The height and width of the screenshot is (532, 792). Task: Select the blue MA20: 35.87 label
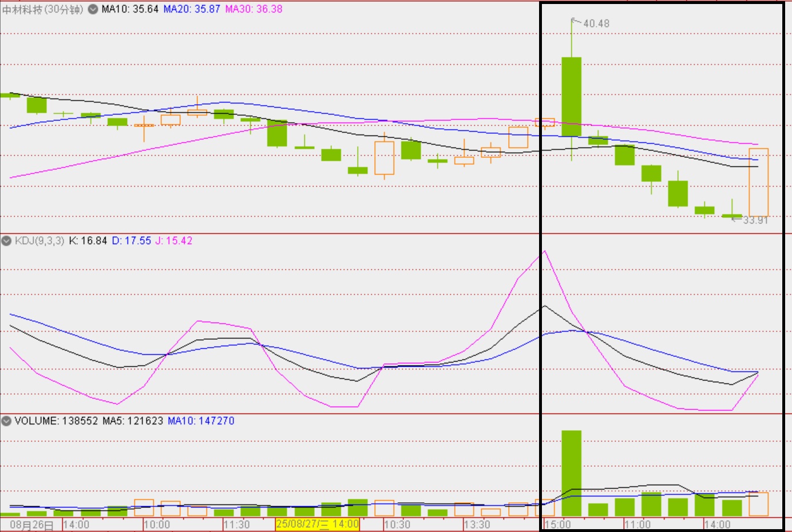(x=192, y=9)
